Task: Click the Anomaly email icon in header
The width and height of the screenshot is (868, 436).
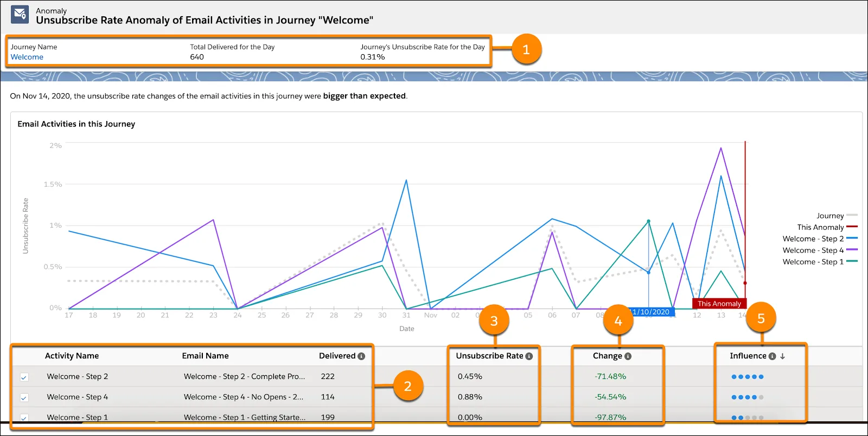Action: (x=20, y=15)
